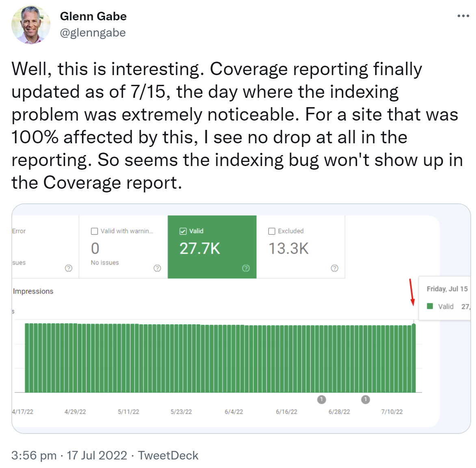
Task: Uncheck the Valid status filter
Action: tap(182, 231)
